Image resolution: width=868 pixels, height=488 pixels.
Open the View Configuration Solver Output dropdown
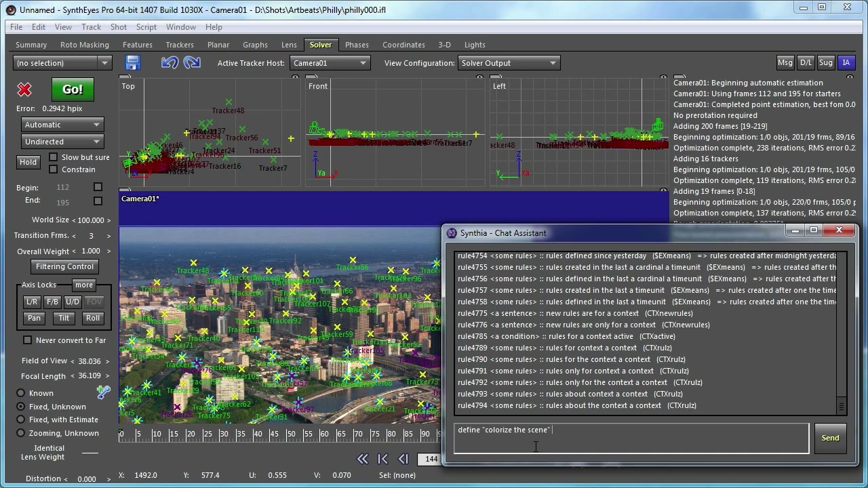tap(509, 63)
